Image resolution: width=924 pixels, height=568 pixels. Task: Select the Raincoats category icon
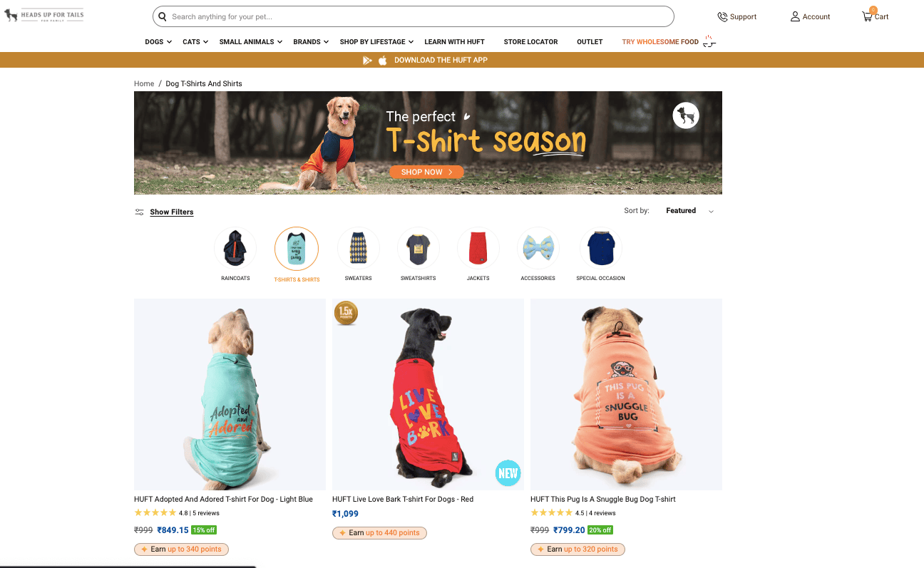(x=235, y=248)
